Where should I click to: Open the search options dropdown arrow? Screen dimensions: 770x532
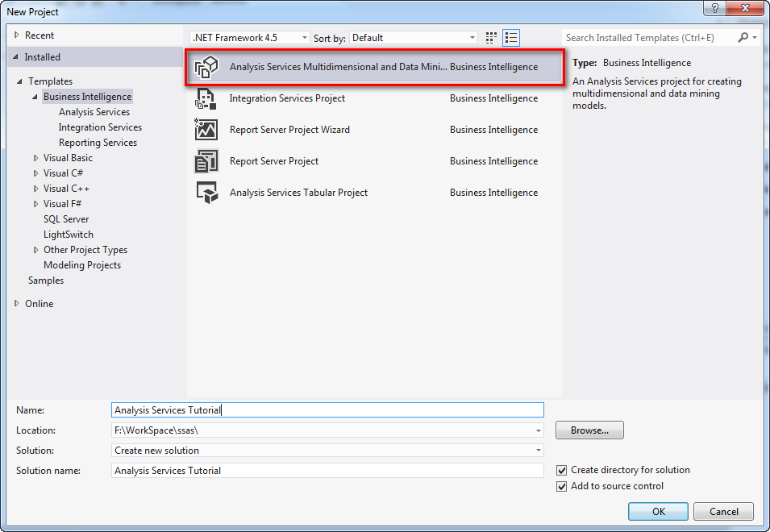click(755, 37)
